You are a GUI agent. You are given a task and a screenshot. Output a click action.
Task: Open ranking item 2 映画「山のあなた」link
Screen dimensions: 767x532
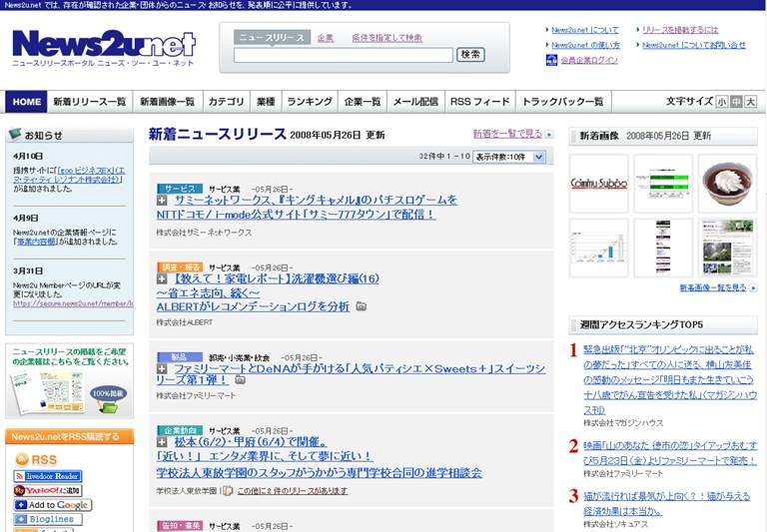(x=670, y=453)
